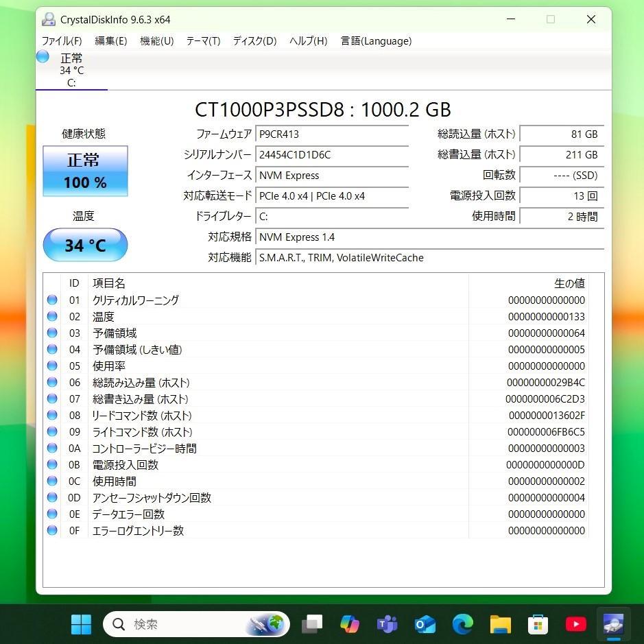Viewport: 644px width, 644px height.
Task: Click raw value 0000000000000D
Action: (545, 464)
